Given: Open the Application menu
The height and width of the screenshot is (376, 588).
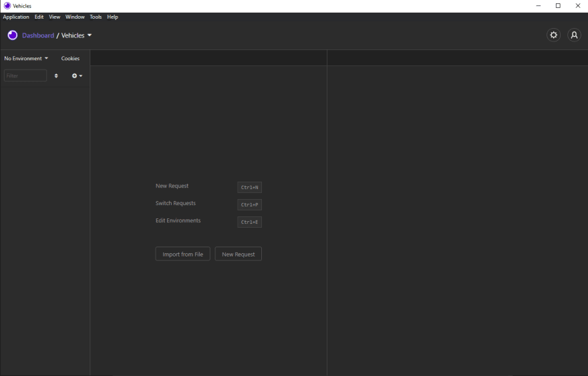Looking at the screenshot, I should [x=16, y=17].
